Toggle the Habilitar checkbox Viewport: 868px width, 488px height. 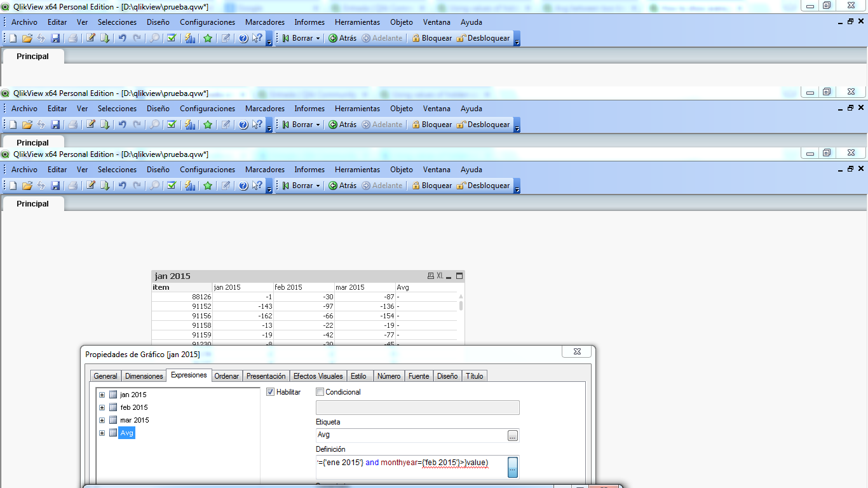point(270,392)
